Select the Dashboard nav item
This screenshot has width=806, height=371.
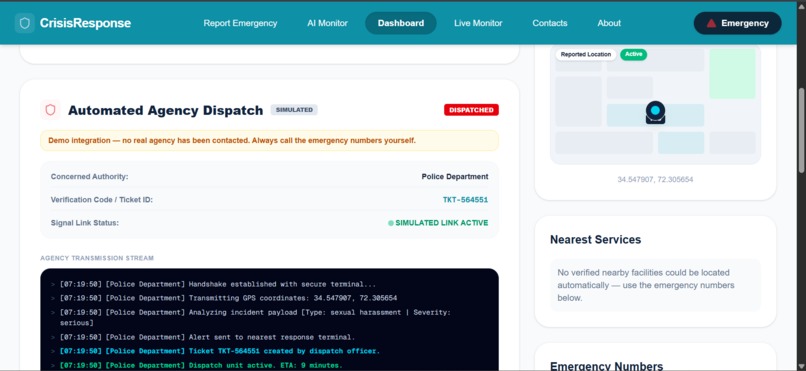coord(401,23)
